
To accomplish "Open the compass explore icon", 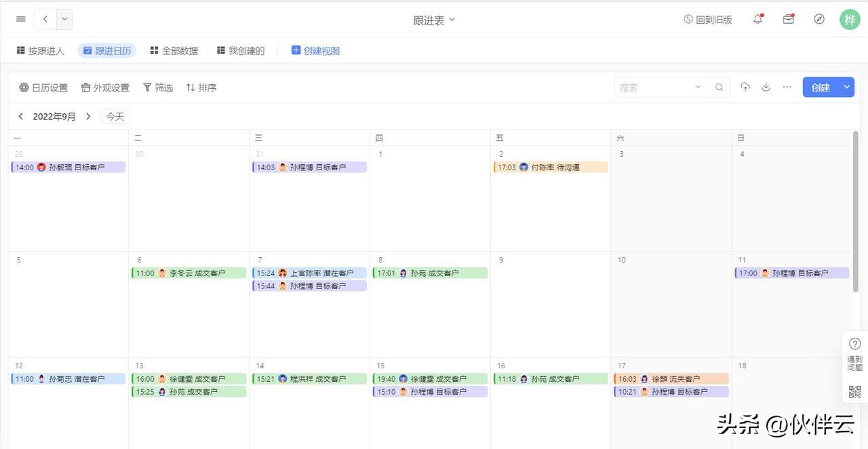I will coord(819,19).
